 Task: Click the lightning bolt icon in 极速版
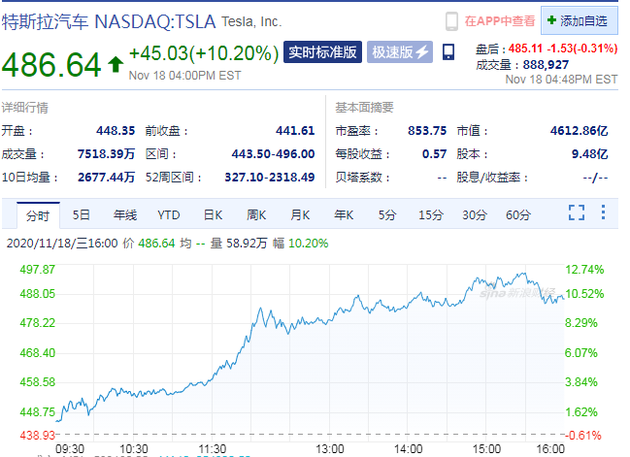click(x=422, y=52)
